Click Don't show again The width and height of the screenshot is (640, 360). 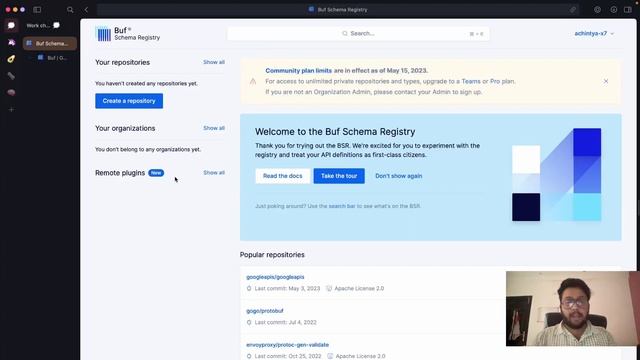(x=399, y=176)
